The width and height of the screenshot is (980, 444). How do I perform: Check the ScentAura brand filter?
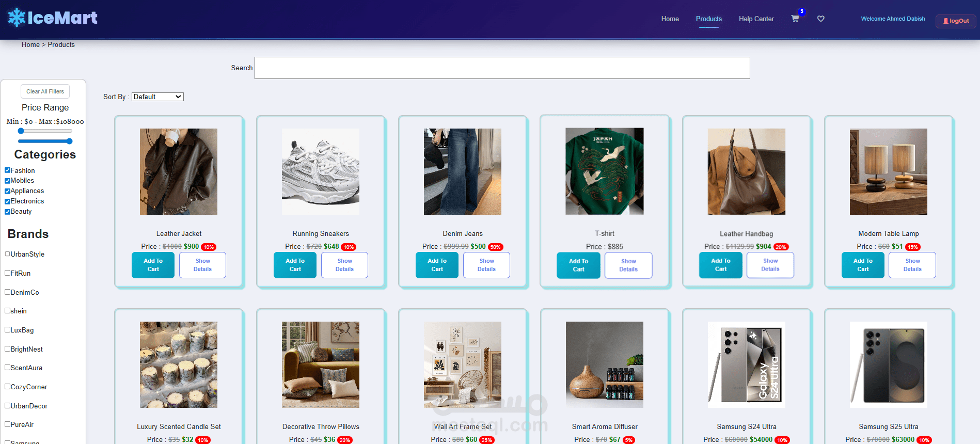(x=7, y=368)
